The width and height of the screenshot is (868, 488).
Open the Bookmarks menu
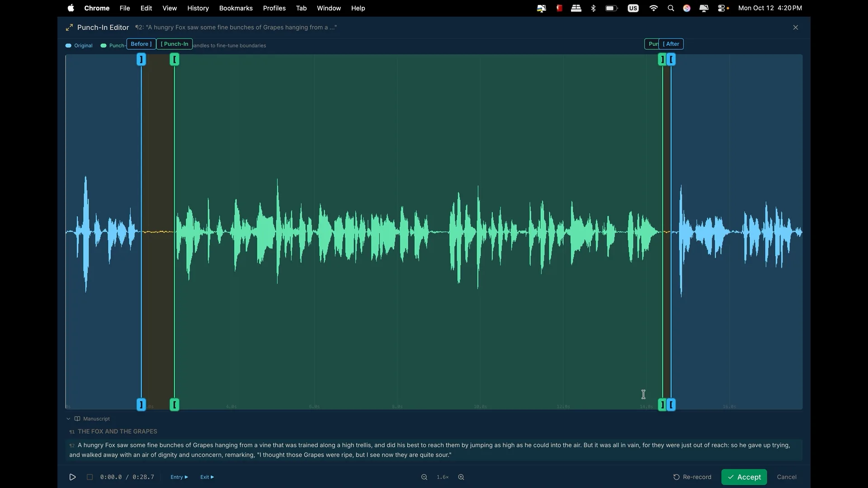[236, 8]
